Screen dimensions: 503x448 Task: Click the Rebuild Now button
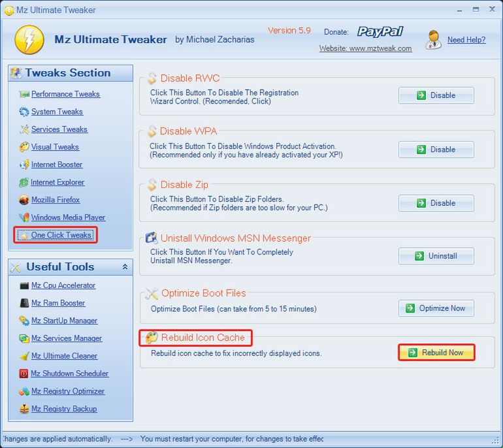[436, 353]
